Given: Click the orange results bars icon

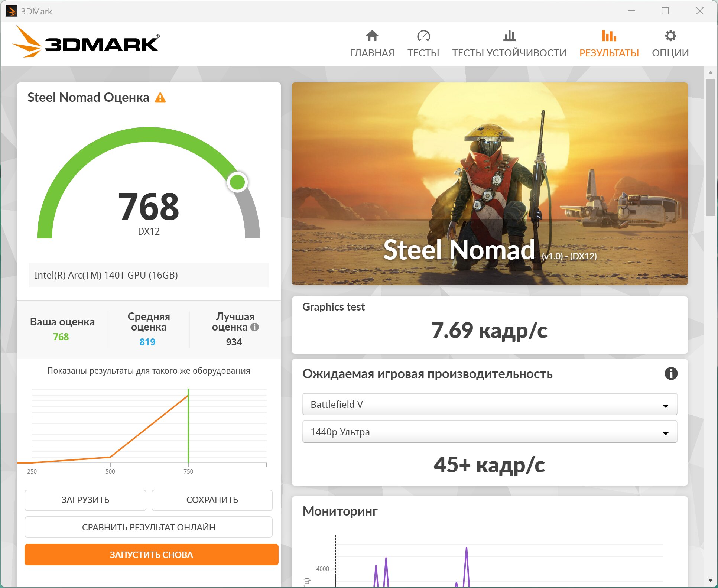Looking at the screenshot, I should [x=609, y=36].
